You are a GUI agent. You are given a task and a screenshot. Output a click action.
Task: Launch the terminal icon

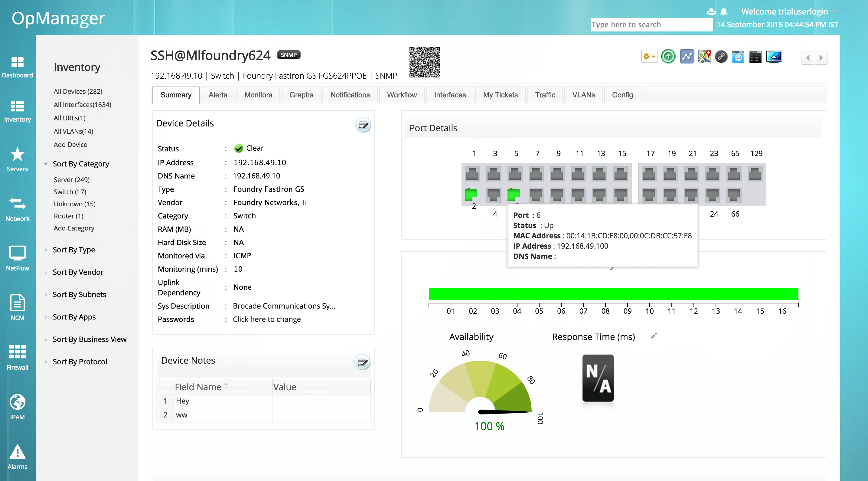click(755, 56)
